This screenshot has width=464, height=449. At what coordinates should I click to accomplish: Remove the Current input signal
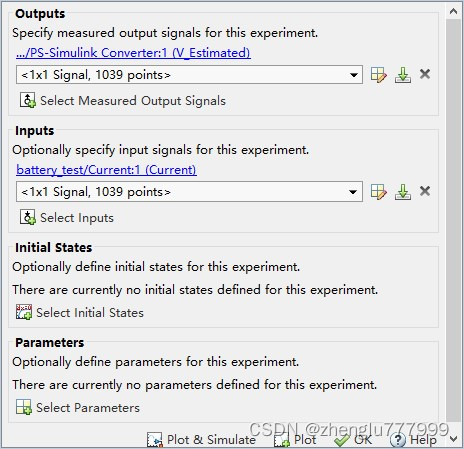[x=425, y=191]
